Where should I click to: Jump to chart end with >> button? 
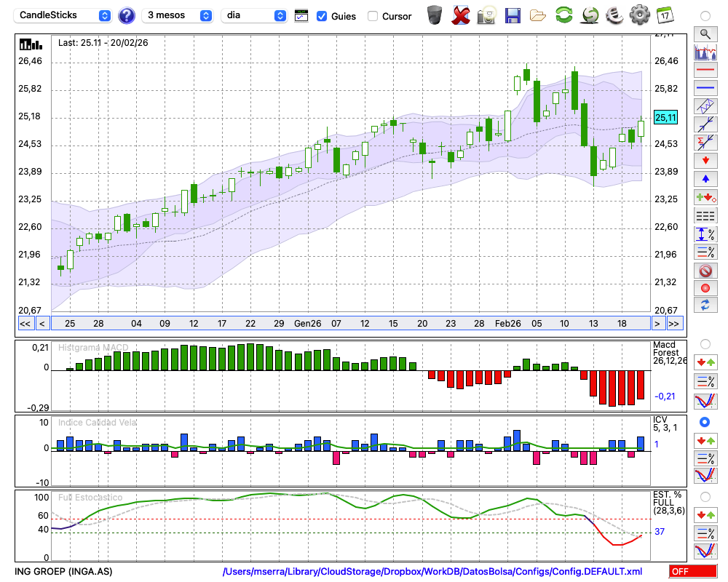point(674,324)
